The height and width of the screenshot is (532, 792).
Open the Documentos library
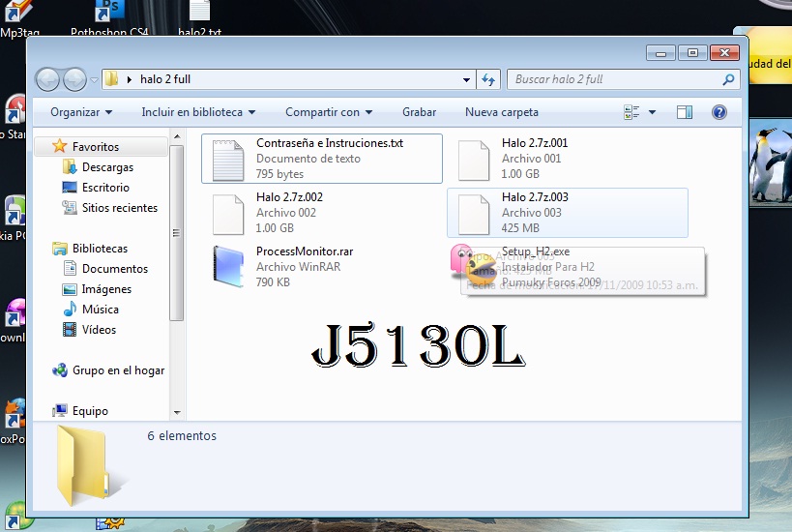pyautogui.click(x=115, y=269)
